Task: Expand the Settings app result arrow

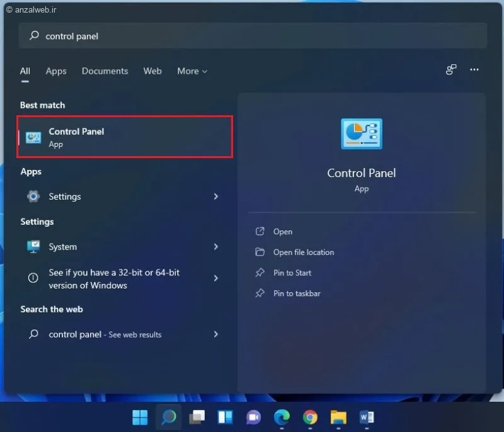Action: [215, 196]
